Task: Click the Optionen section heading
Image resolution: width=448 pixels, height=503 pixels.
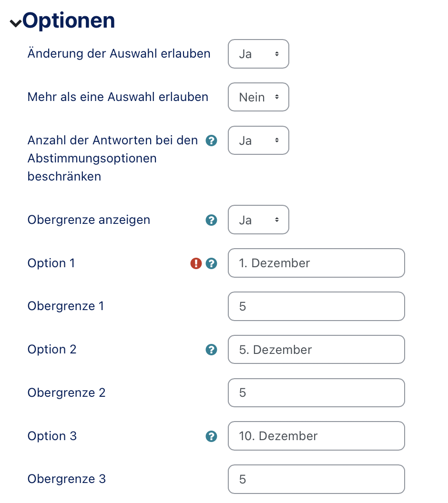Action: [69, 21]
